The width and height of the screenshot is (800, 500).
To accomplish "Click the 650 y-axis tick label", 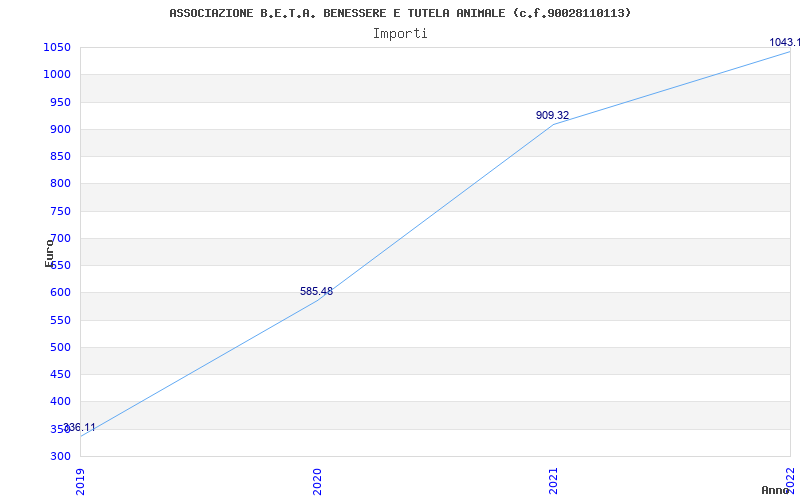I will [60, 265].
